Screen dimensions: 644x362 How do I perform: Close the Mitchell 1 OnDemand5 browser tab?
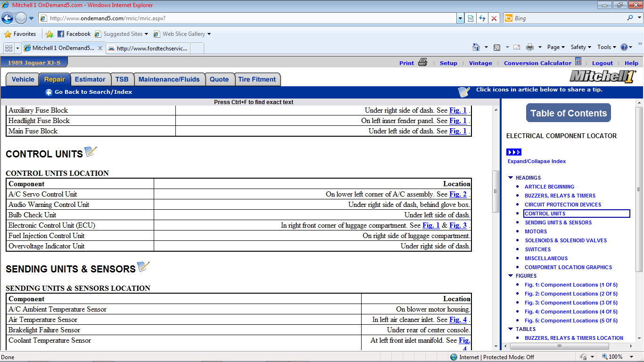(100, 48)
